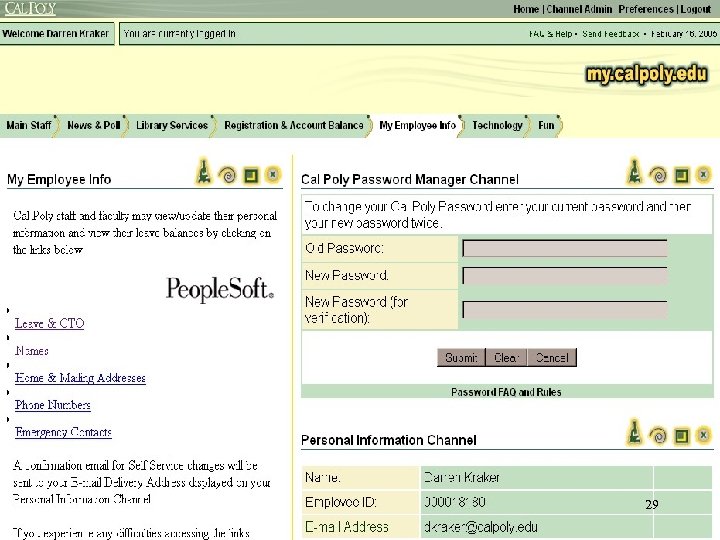The image size is (720, 540).
Task: Click the spiral refresh icon in My Employee Info channel
Action: click(228, 175)
